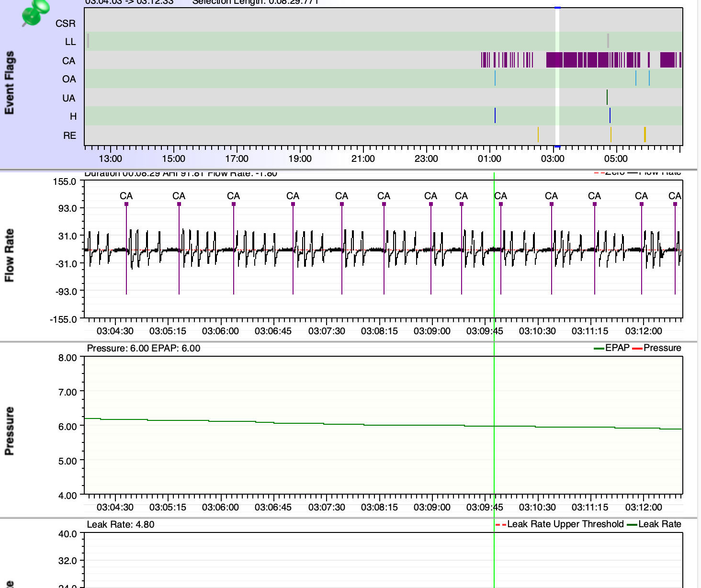This screenshot has height=588, width=701.
Task: Click the green Leak Rate legend entry
Action: 654,524
